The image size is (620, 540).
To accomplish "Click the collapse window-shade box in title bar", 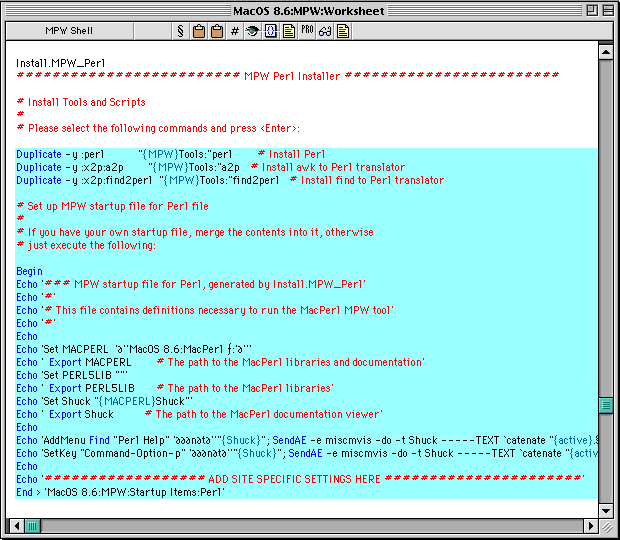I will pos(608,10).
